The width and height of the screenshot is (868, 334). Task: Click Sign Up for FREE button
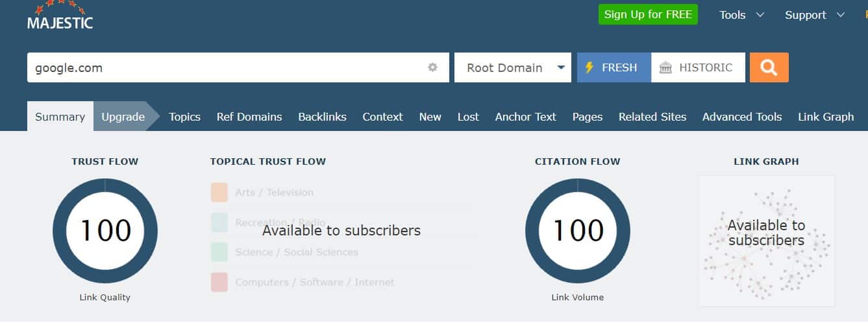click(648, 14)
